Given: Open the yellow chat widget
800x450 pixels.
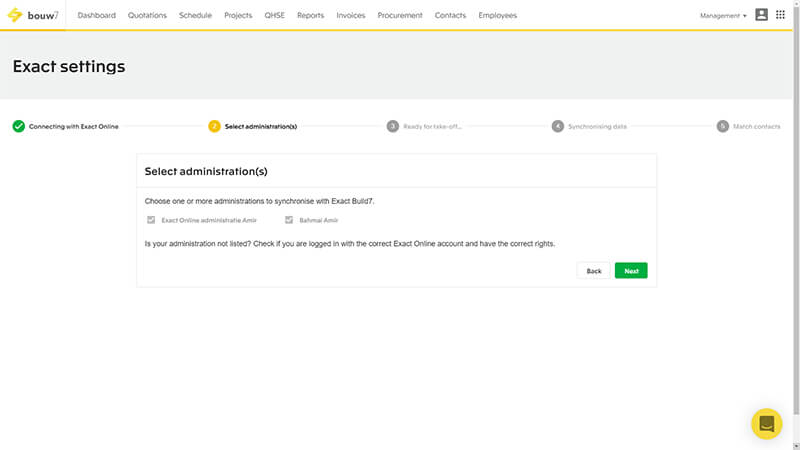Looking at the screenshot, I should coord(766,423).
